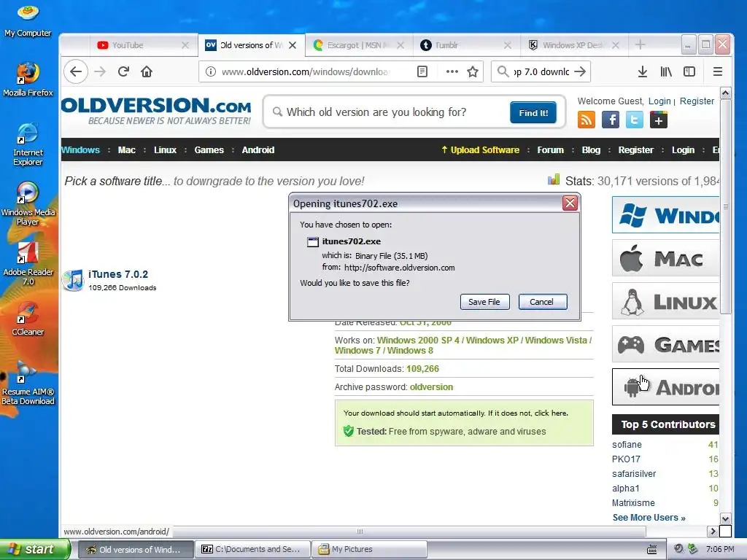Open My Computer desktop icon

coord(28,20)
